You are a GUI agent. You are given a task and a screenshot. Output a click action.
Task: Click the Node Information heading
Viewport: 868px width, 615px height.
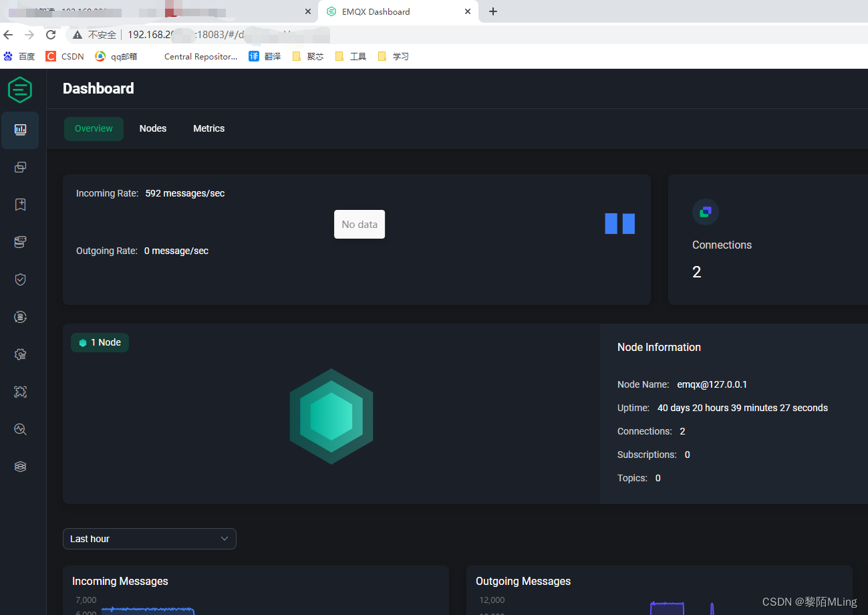pos(659,347)
